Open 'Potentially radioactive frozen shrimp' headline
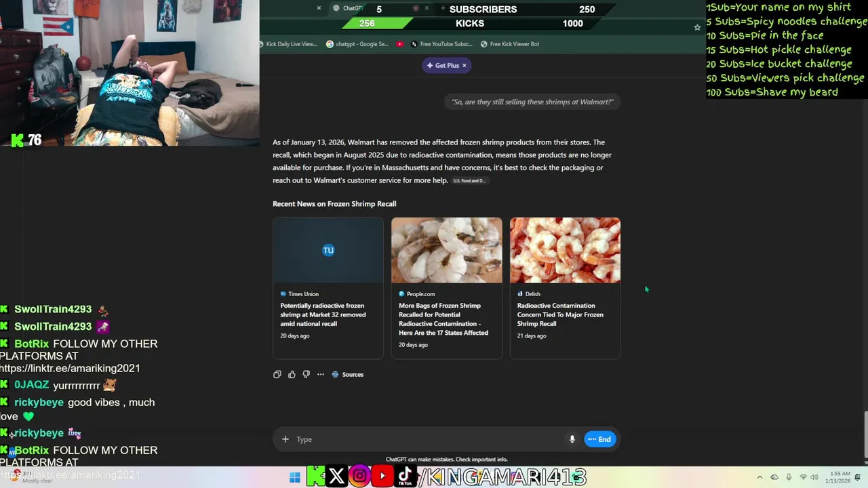Image resolution: width=868 pixels, height=488 pixels. 323,314
